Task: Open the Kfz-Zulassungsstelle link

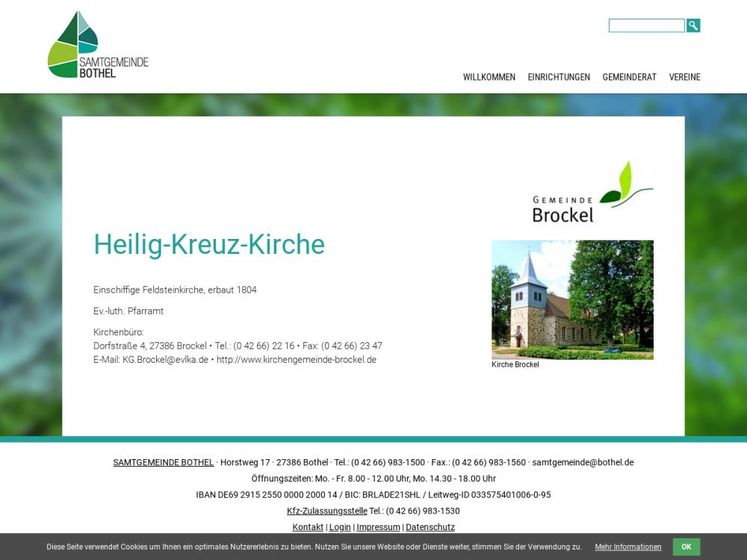Action: [x=326, y=511]
